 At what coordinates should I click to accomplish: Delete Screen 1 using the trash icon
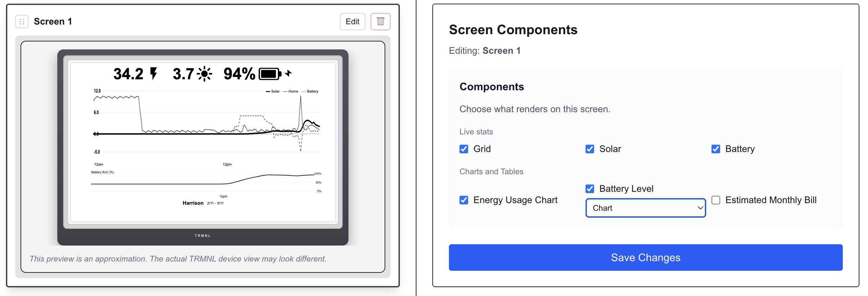[380, 21]
